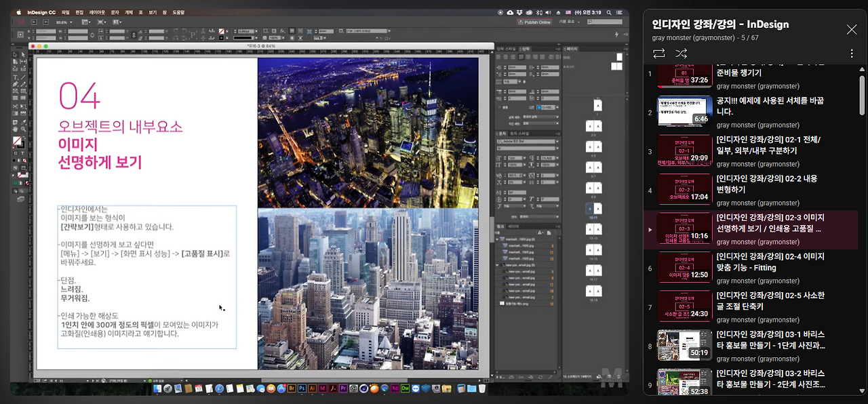868x404 pixels.
Task: Open Finder from the Dock
Action: (157, 388)
